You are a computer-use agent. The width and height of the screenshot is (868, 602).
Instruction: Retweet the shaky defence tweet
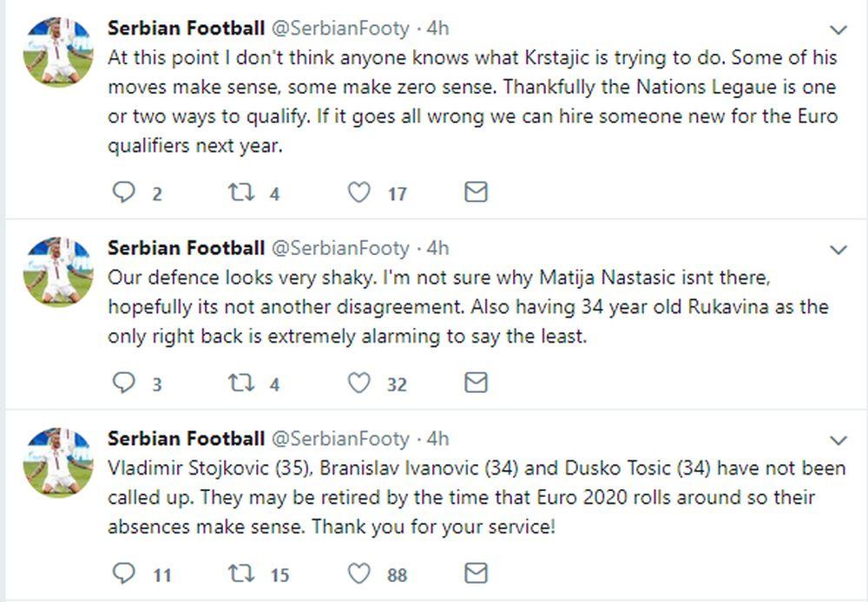(240, 383)
